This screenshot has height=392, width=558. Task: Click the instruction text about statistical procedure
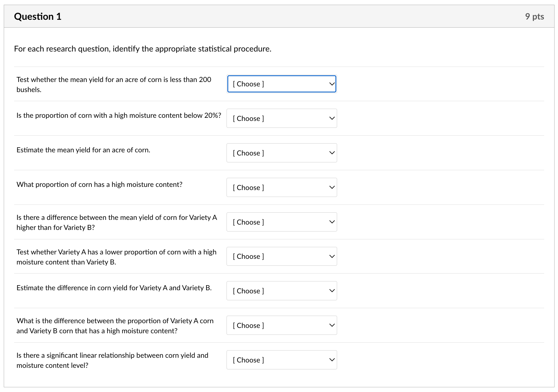(143, 49)
